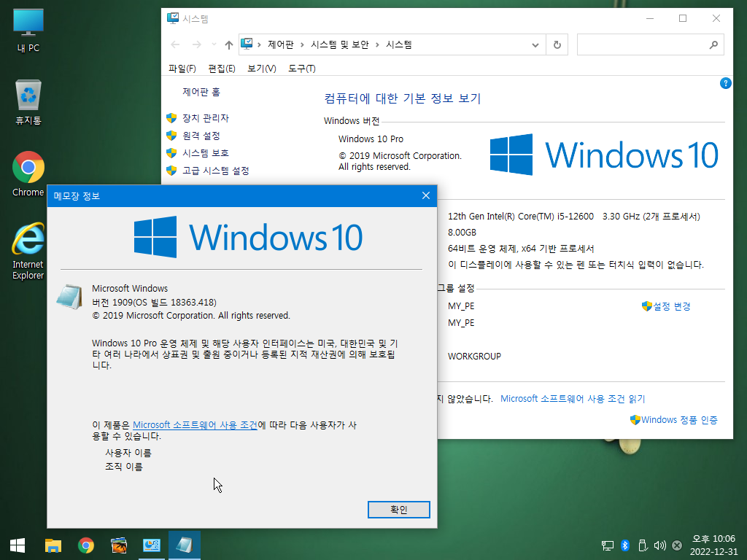This screenshot has height=560, width=747.
Task: Open Microsoft 소프트웨어 사용 조건 읽기 link in System
Action: click(x=573, y=399)
